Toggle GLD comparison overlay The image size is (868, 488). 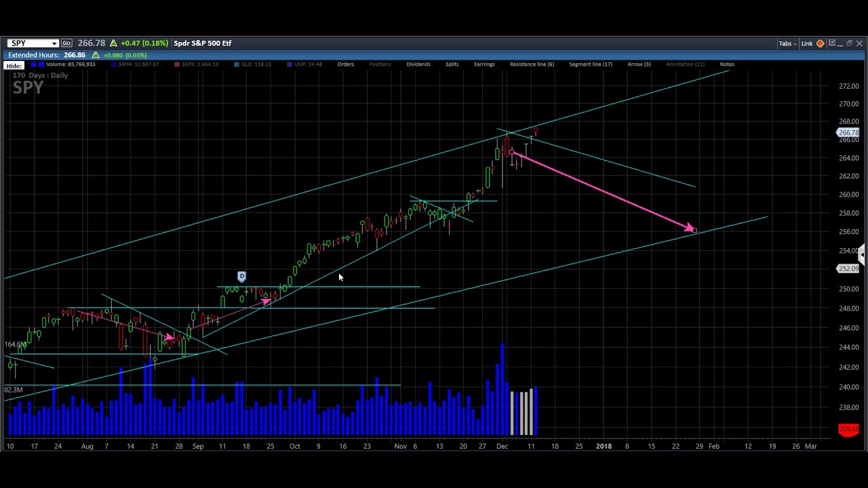(252, 64)
